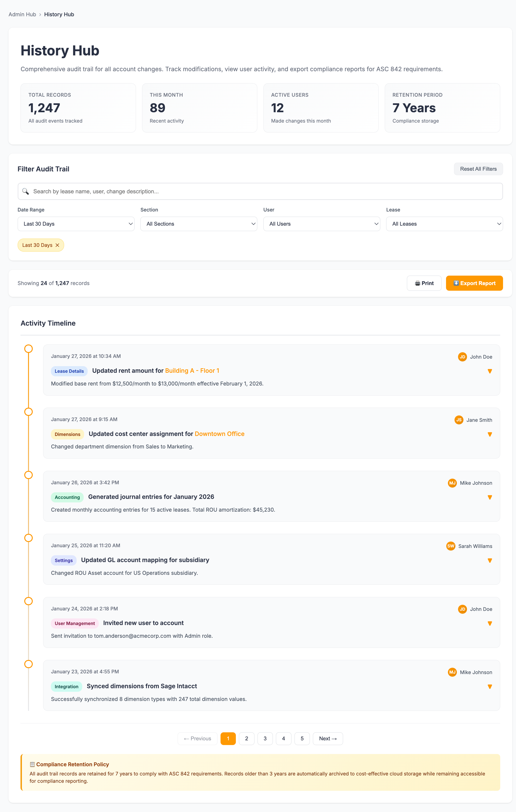Click the Reset All Filters button
516x812 pixels.
click(x=478, y=169)
